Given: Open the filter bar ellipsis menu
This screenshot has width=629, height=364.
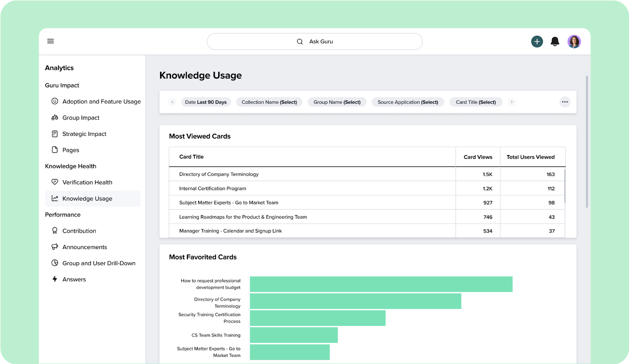Looking at the screenshot, I should [x=565, y=102].
